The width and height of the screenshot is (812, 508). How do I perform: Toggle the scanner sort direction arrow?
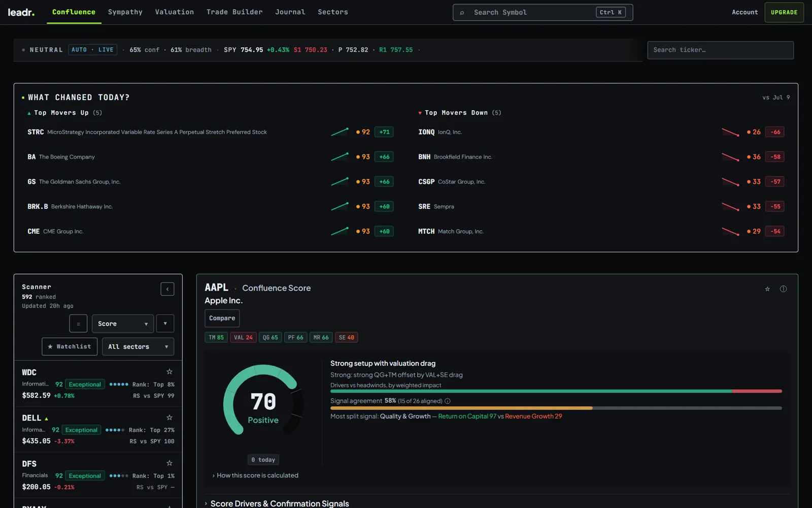[165, 324]
